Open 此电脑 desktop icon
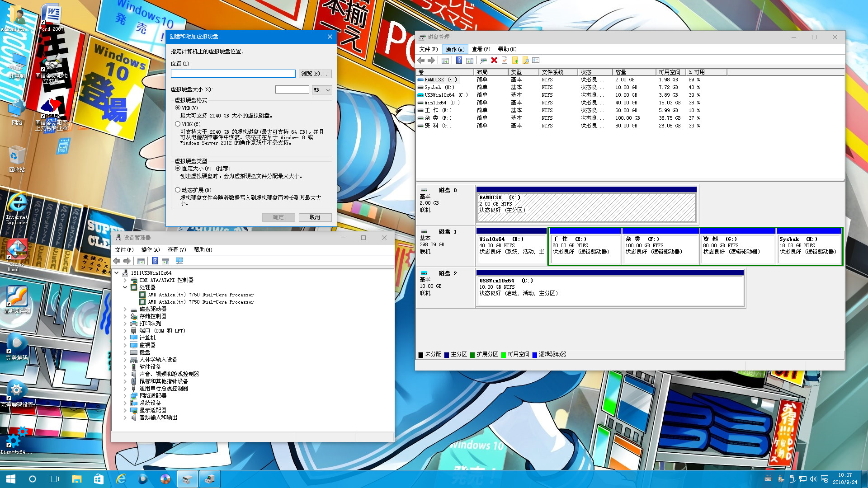 pos(17,66)
